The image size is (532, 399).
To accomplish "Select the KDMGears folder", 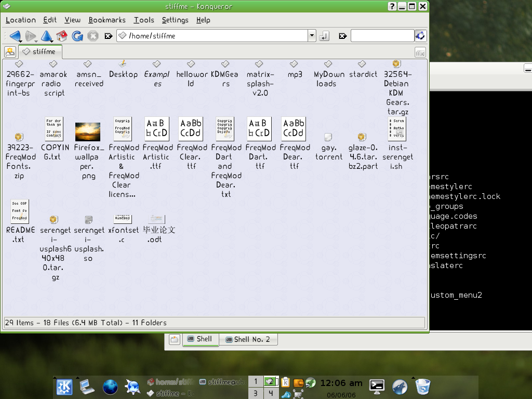I will click(224, 74).
